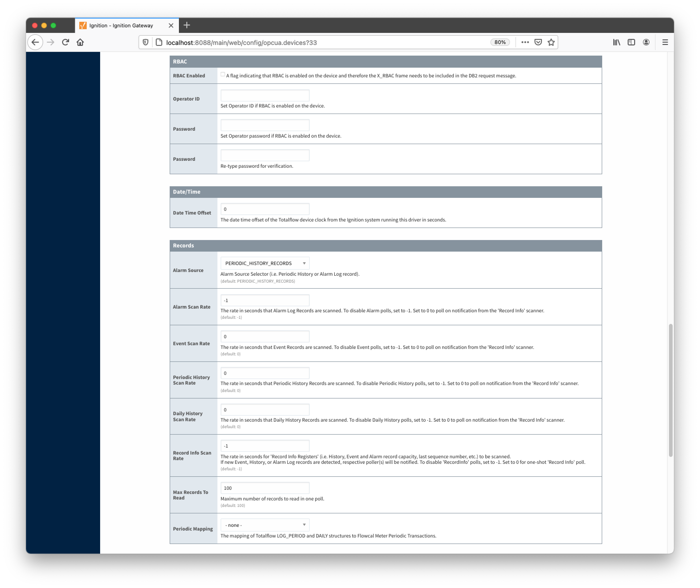Viewport: 700px width, 588px height.
Task: Open Firefox account icon
Action: [646, 42]
